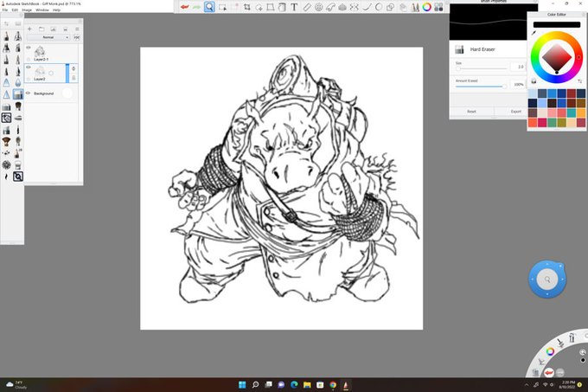
Task: Click the Add Layer plus icon
Action: 29,29
